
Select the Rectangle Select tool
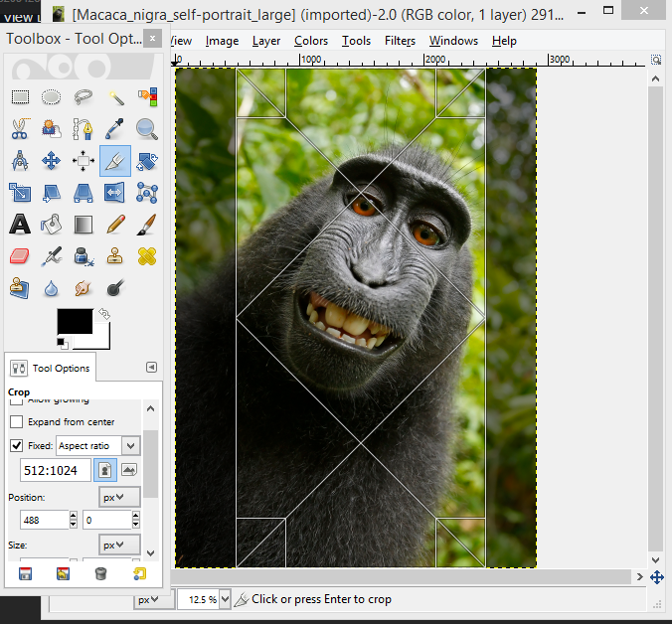tap(20, 97)
